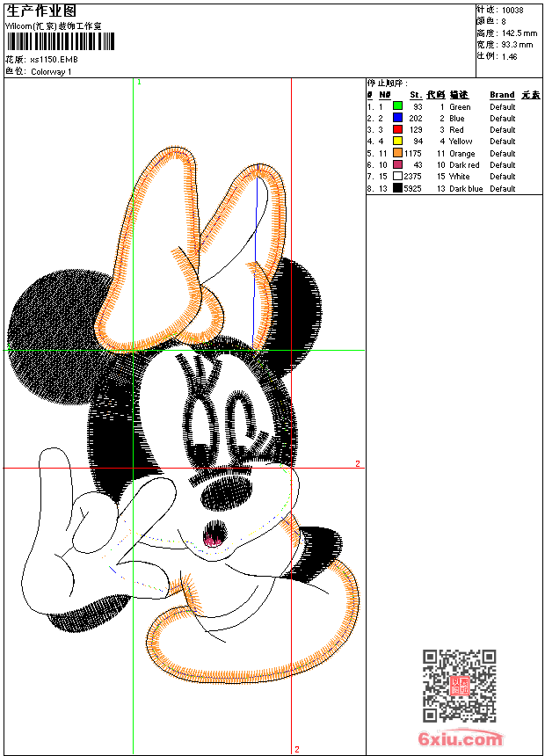
Task: Click the '代码' code column header
Action: click(435, 95)
